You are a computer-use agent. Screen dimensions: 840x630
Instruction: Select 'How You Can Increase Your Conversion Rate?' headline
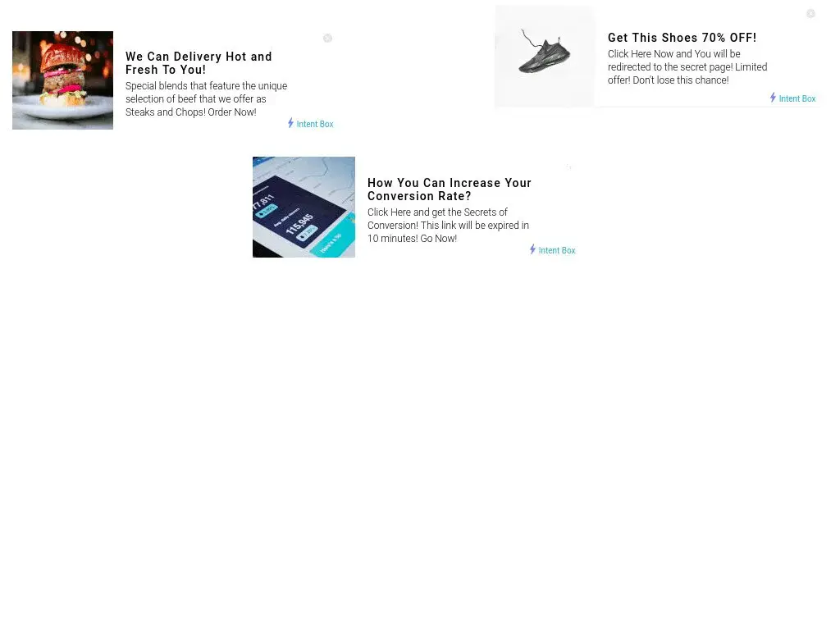coord(449,189)
